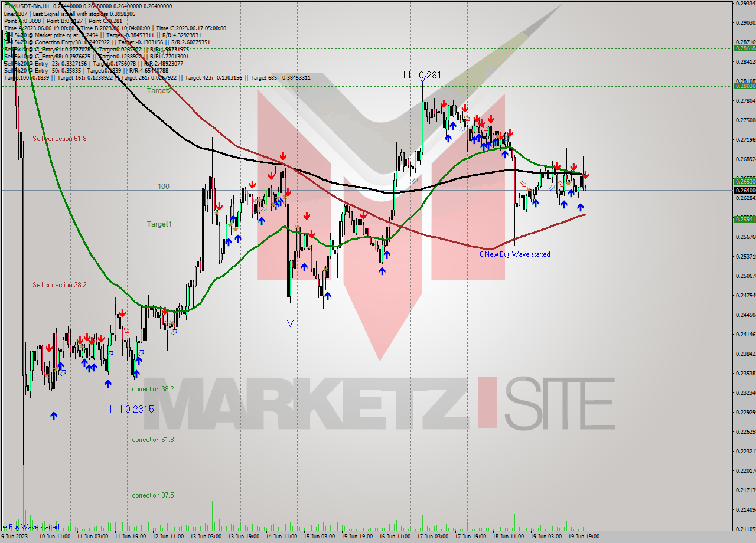The image size is (756, 543).
Task: Click the blue buy arrow beside 'I V' low
Action: [328, 296]
